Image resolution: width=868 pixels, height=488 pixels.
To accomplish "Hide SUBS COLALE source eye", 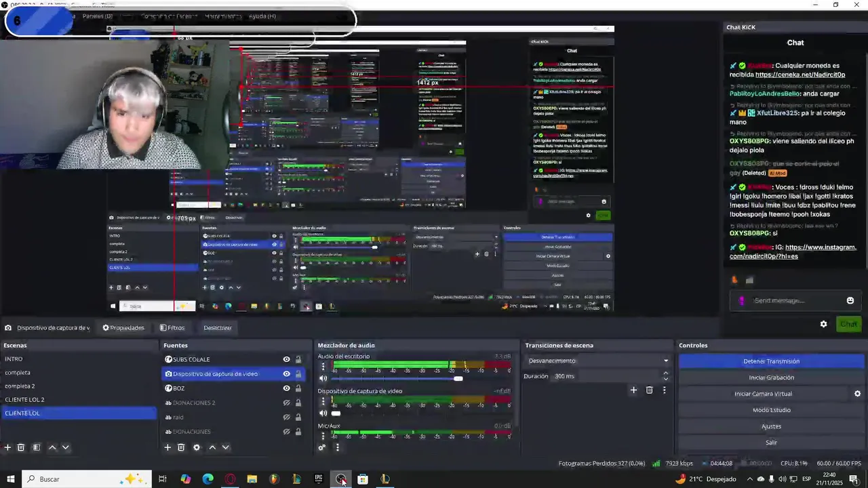I will point(286,360).
